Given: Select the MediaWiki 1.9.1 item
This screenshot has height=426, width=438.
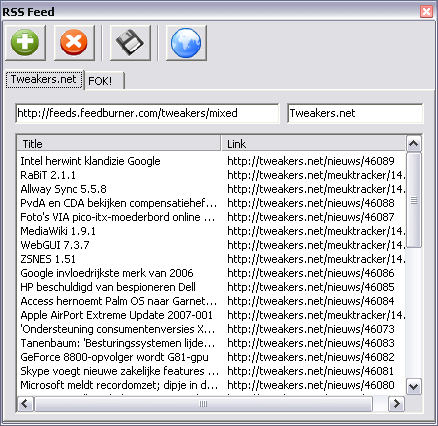Looking at the screenshot, I should tap(212, 231).
